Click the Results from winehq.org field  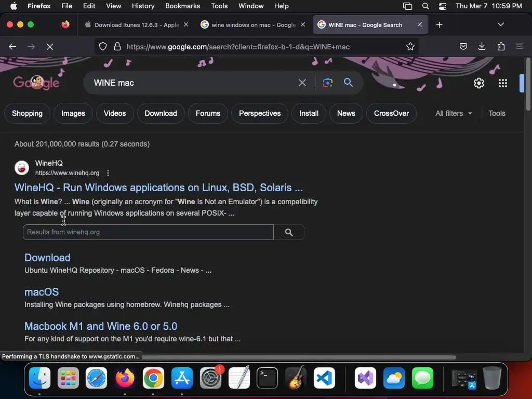pos(148,232)
